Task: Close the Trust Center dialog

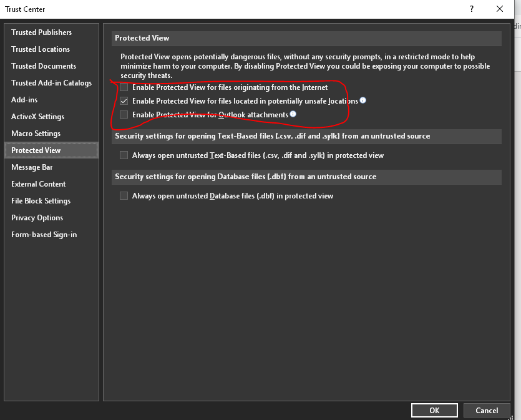Action: tap(499, 9)
